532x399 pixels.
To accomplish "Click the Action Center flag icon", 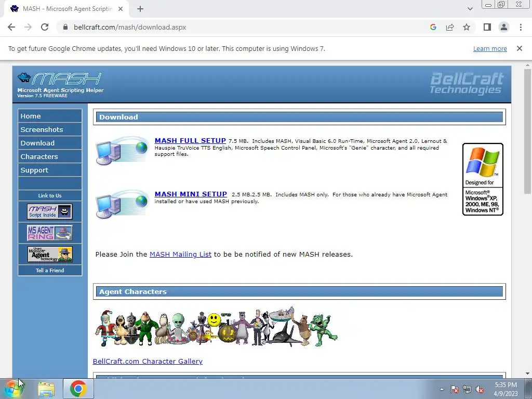I will [x=454, y=390].
